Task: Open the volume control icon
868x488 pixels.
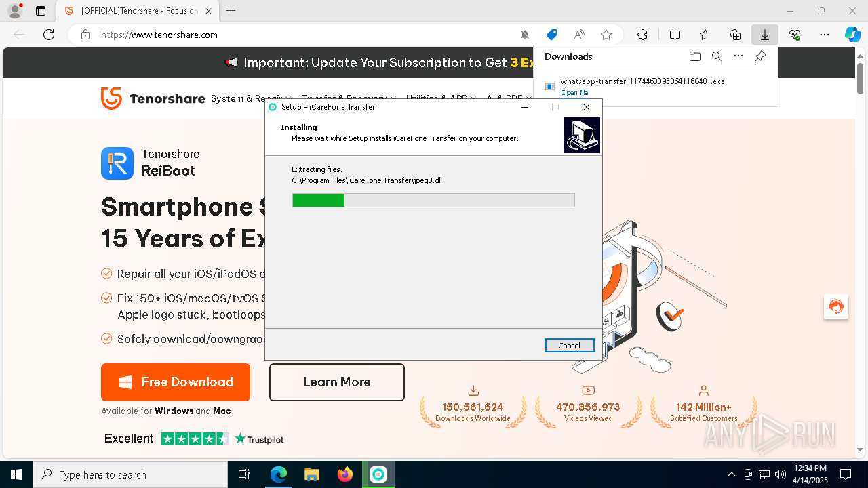Action: pyautogui.click(x=780, y=474)
